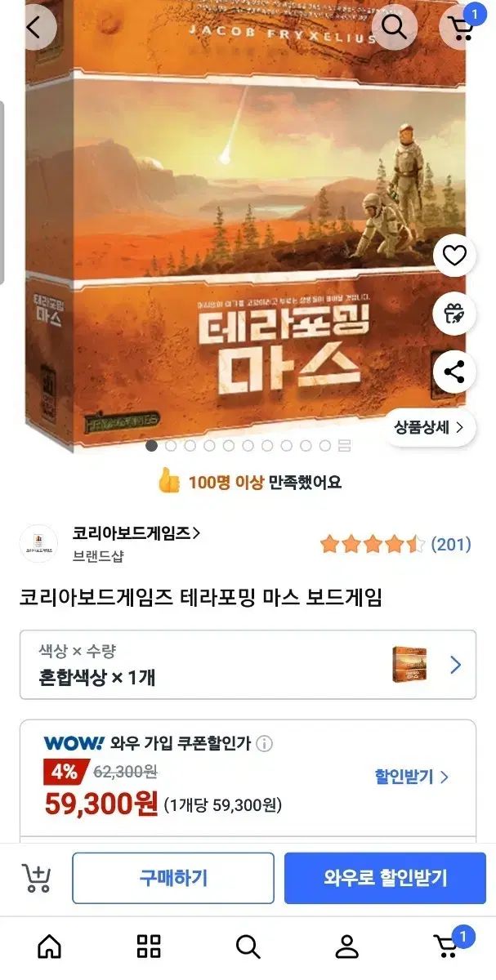Go back using the top-left arrow
The width and height of the screenshot is (496, 980).
[34, 27]
